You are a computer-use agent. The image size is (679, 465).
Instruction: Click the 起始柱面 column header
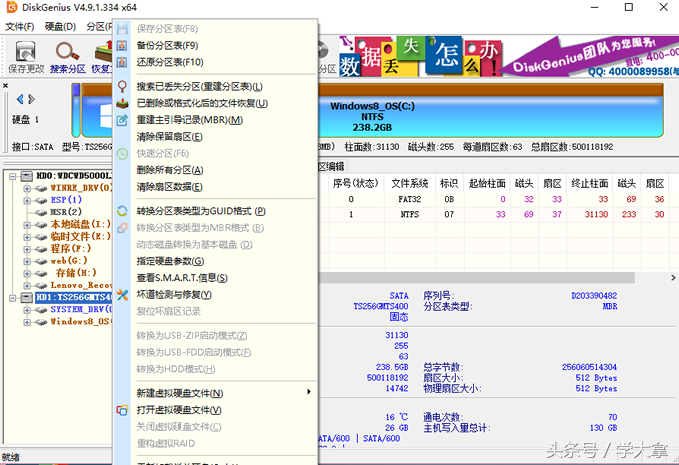coord(487,184)
